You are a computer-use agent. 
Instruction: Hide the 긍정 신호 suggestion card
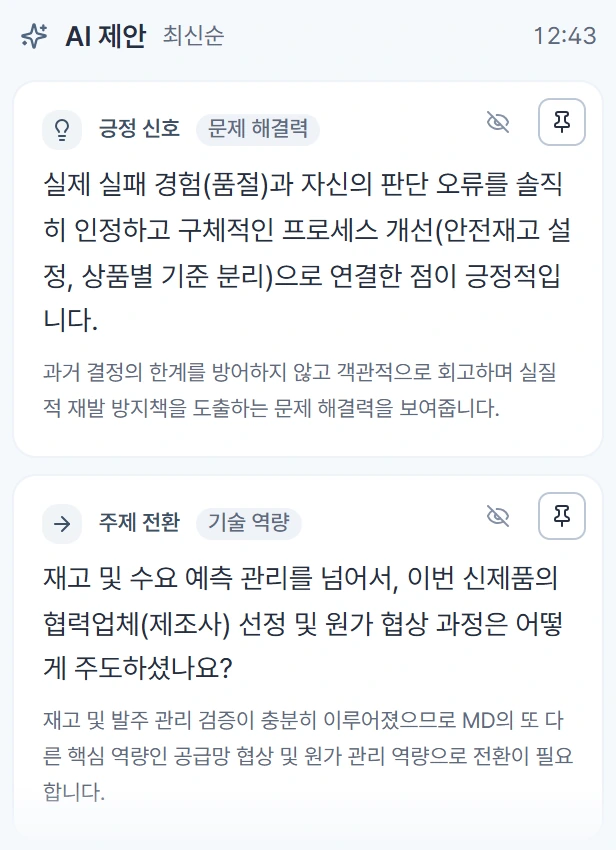click(498, 122)
